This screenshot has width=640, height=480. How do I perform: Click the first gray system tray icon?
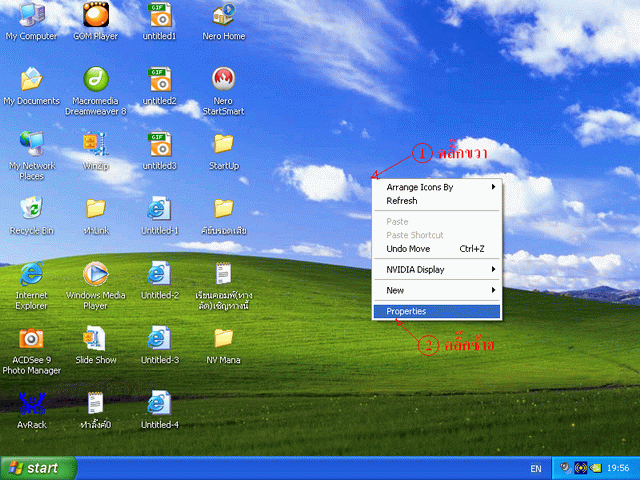pyautogui.click(x=565, y=467)
